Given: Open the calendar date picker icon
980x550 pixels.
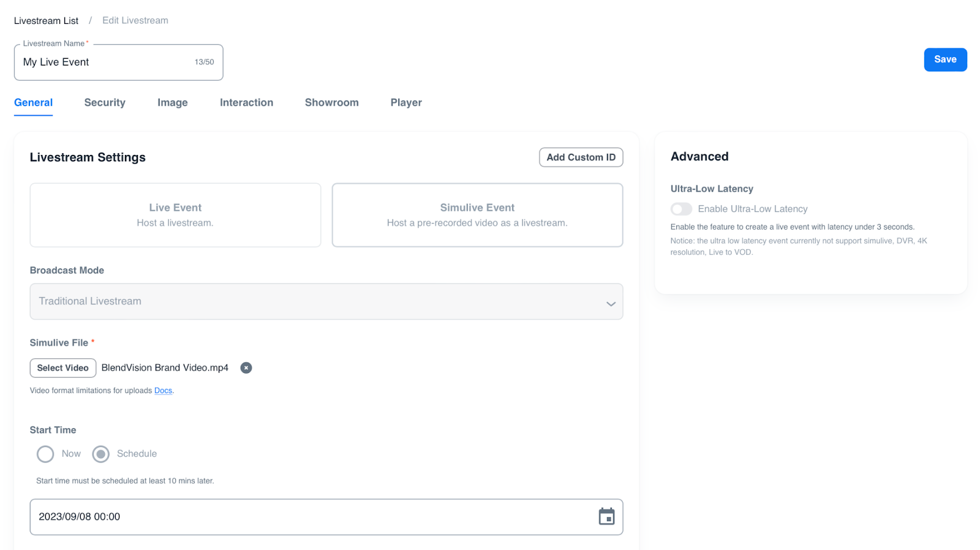Looking at the screenshot, I should pyautogui.click(x=606, y=516).
